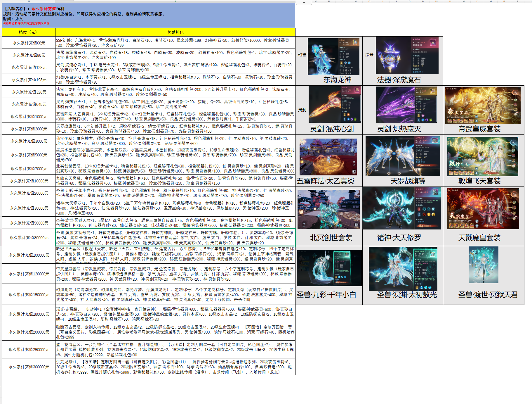Viewport: 532px width, 404px height.
Task: Click the 圣兽·九彩·千年小白 image
Action: pos(329,268)
